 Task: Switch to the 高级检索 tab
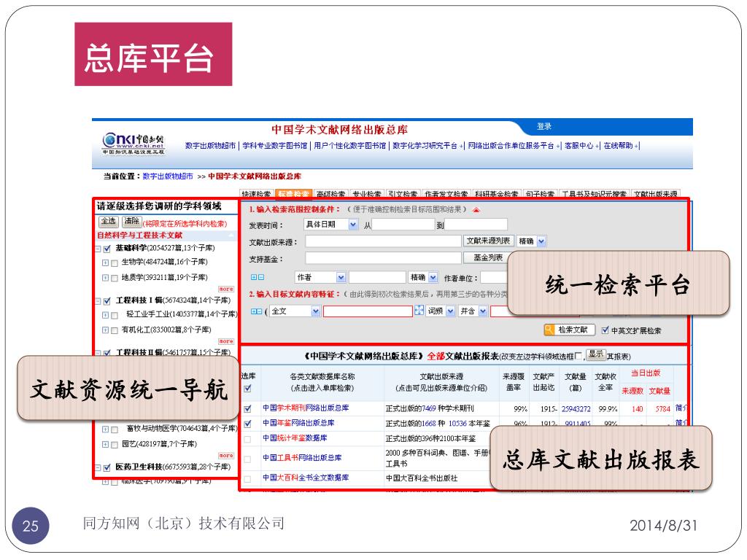[x=331, y=194]
